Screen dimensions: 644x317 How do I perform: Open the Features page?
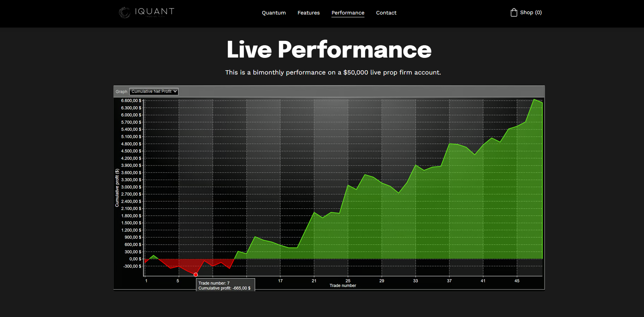308,13
